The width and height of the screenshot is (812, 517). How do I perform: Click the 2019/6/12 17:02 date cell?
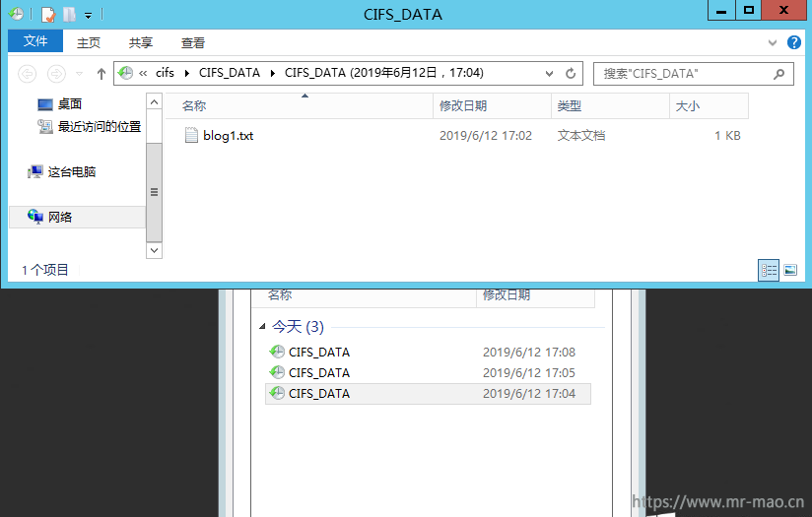click(486, 136)
